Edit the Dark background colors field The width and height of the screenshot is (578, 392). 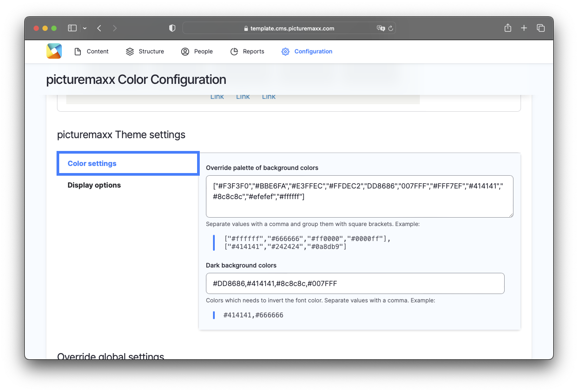tap(355, 283)
